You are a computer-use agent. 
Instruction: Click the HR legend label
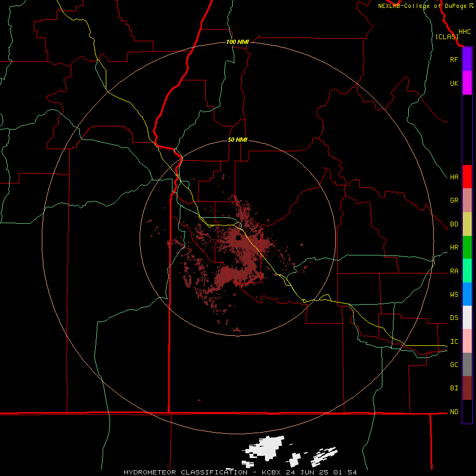pyautogui.click(x=454, y=248)
